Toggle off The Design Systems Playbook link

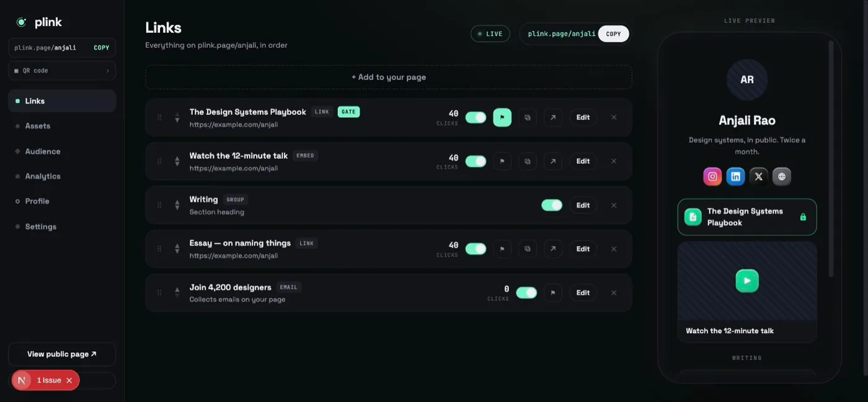(x=476, y=117)
